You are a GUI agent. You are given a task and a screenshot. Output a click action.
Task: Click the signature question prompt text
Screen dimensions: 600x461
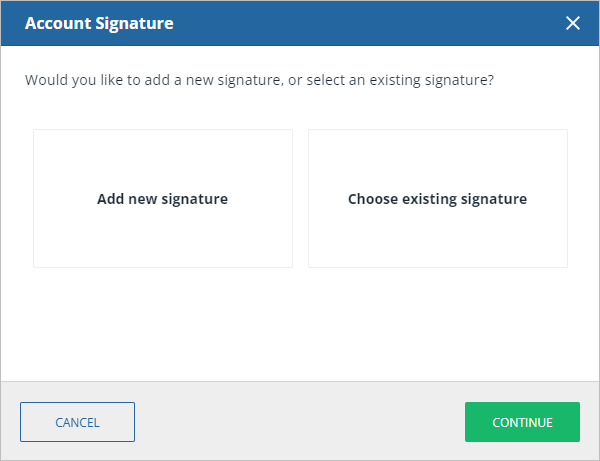[x=259, y=79]
